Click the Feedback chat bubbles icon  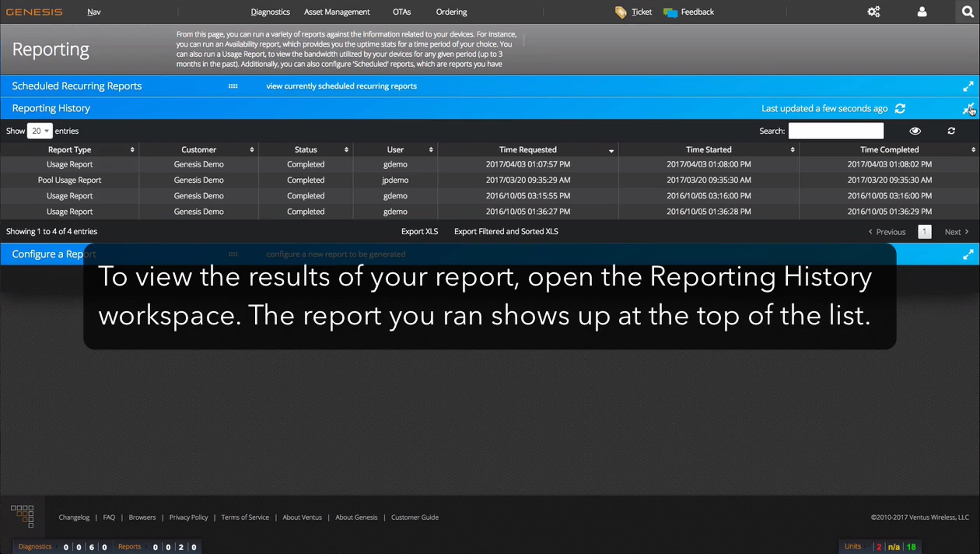point(670,13)
